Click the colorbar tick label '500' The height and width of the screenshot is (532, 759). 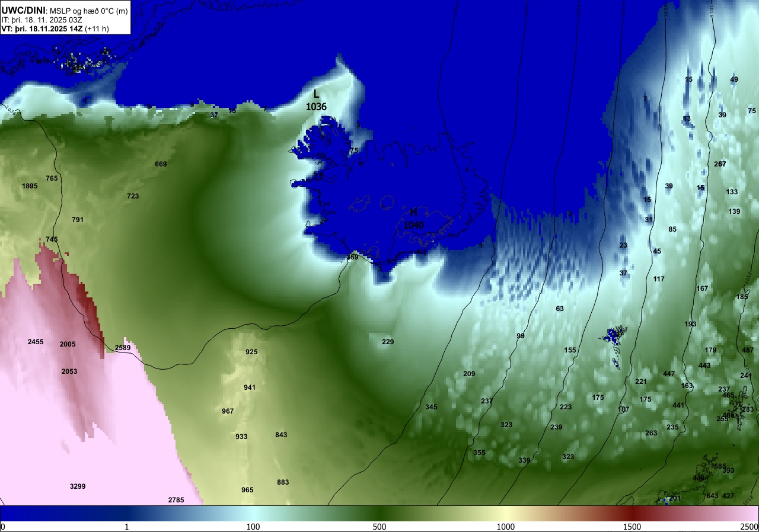coord(379,527)
